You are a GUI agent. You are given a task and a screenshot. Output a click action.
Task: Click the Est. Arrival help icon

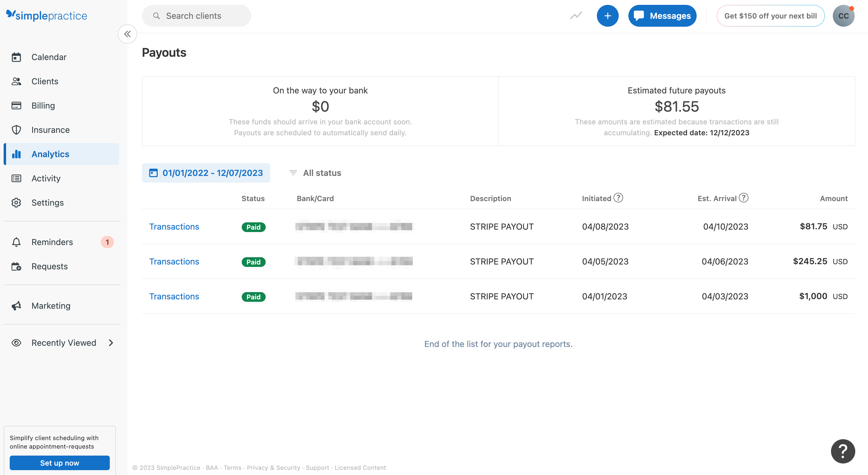(x=743, y=198)
